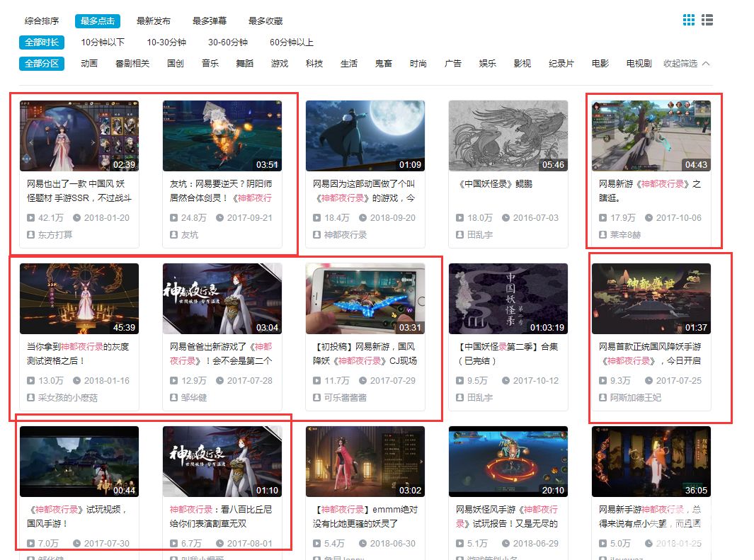This screenshot has height=560, width=754.
Task: Open the 03:51 video thumbnail
Action: click(222, 135)
